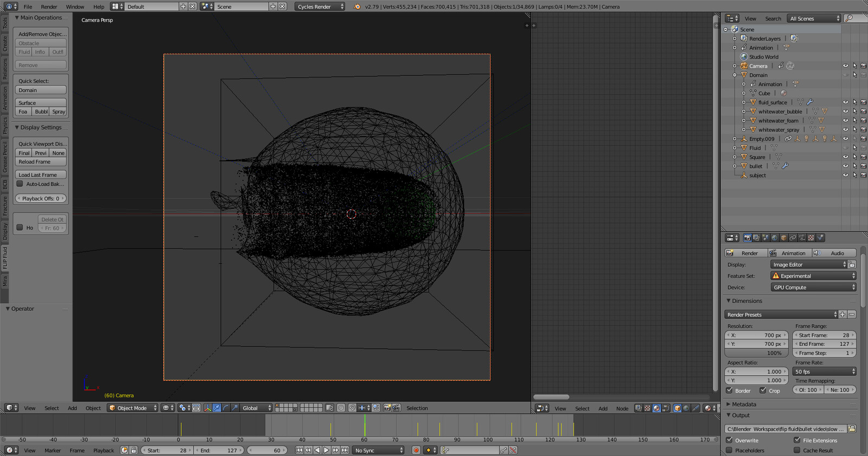Click the modifier wrench icon beside bullet

(x=785, y=166)
